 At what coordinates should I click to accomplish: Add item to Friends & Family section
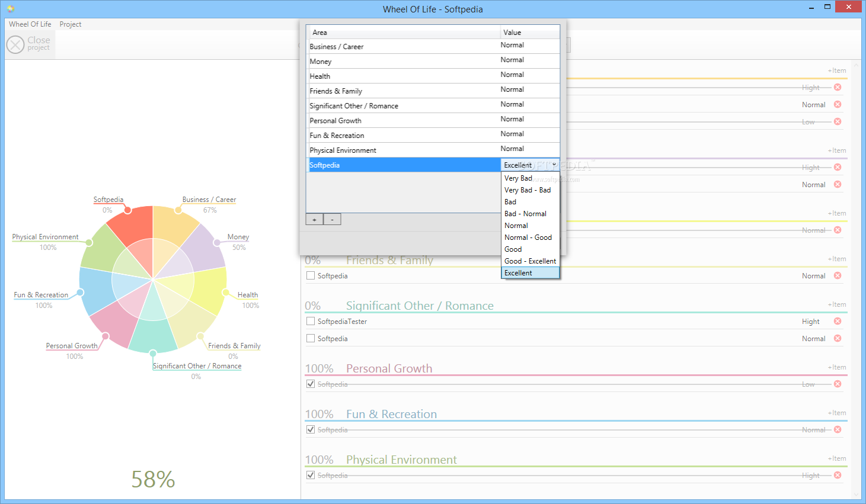click(837, 259)
